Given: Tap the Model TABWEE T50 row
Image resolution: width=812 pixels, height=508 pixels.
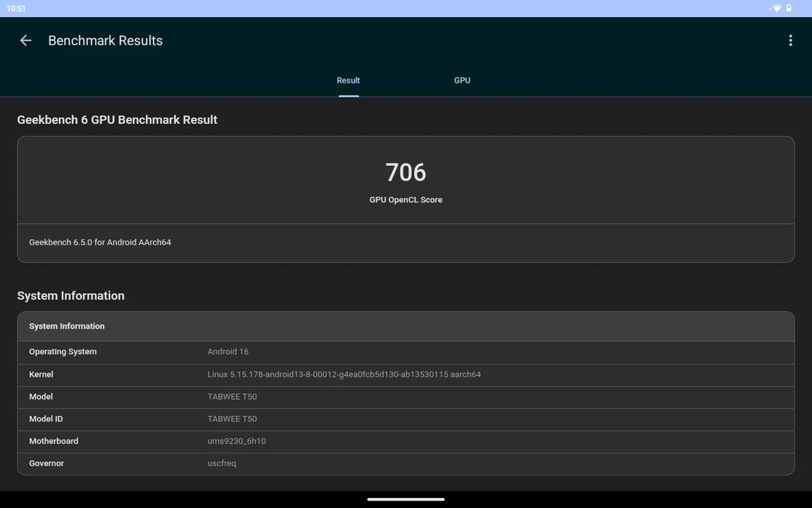Looking at the screenshot, I should coord(406,397).
